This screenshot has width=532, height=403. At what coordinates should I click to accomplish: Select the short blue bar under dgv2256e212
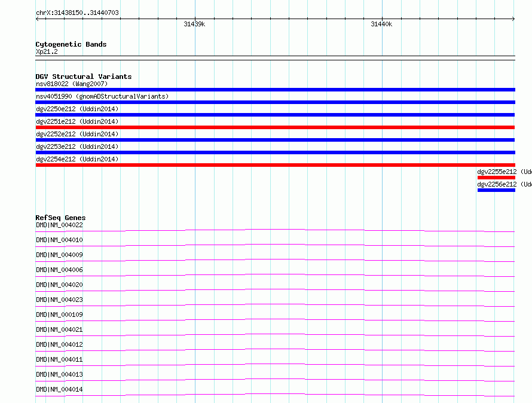tap(496, 190)
